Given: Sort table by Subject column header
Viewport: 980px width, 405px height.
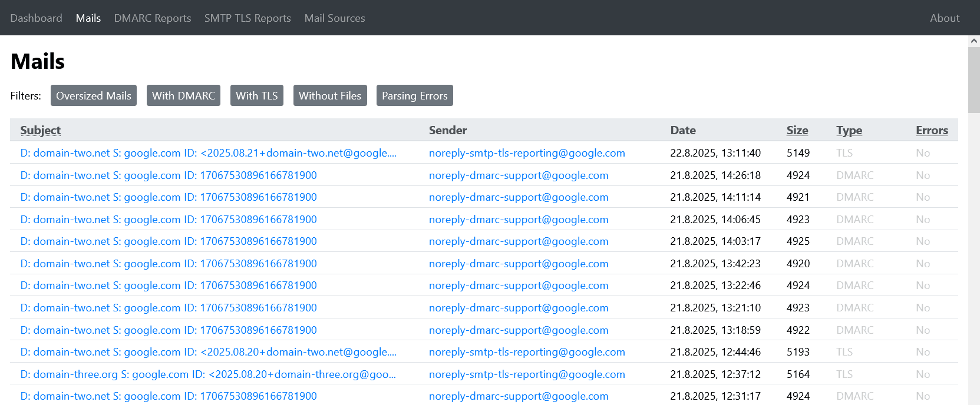Looking at the screenshot, I should pos(40,130).
